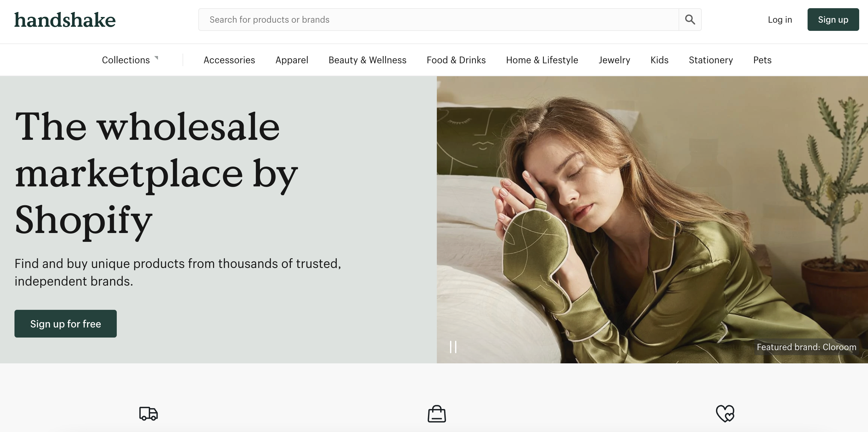
Task: Click the Log in link
Action: pos(780,20)
